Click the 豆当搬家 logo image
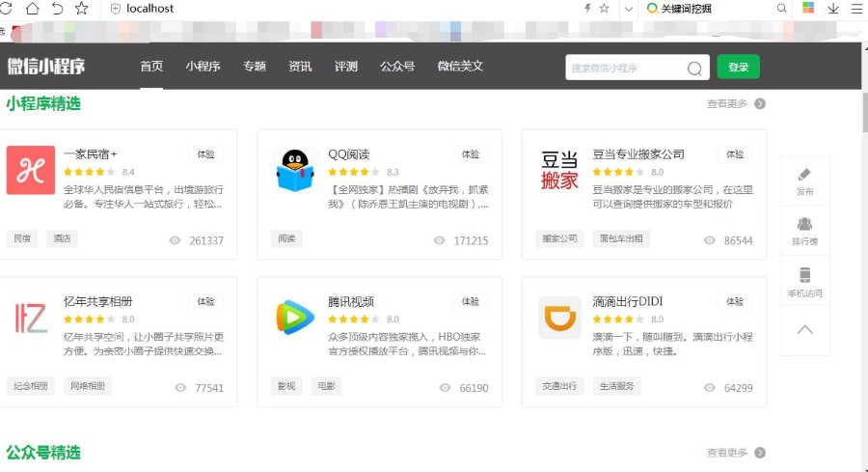Screen dimensions: 868x472 point(559,171)
